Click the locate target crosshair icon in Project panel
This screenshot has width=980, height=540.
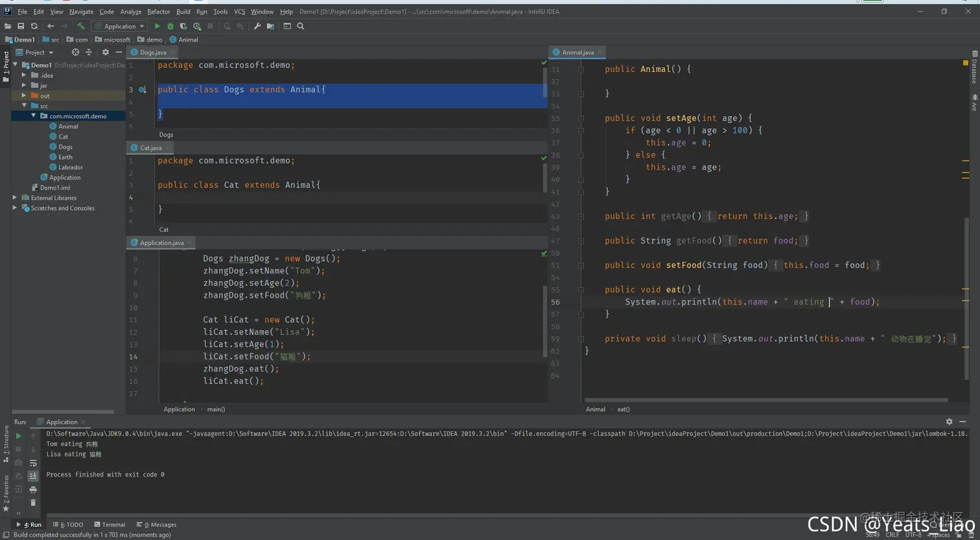click(75, 52)
